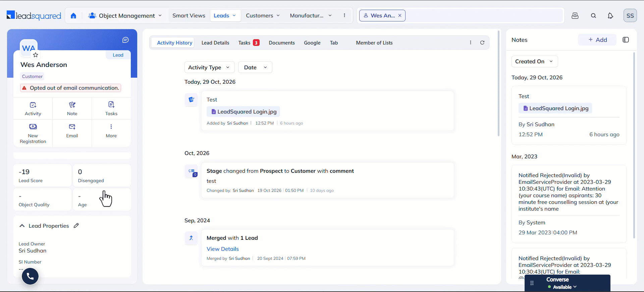Viewport: 644px width, 292px height.
Task: Open LeadSquared Login.jpg attachment in Notes
Action: click(555, 108)
